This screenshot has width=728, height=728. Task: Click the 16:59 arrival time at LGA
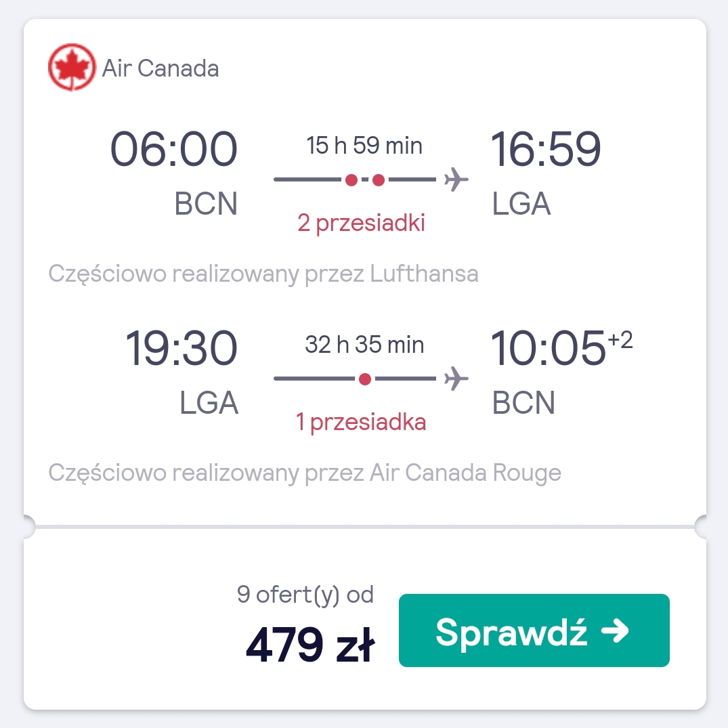pos(546,148)
